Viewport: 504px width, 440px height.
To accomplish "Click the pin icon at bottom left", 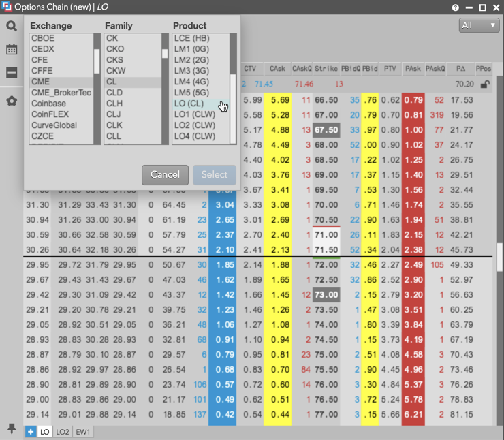I will click(12, 428).
